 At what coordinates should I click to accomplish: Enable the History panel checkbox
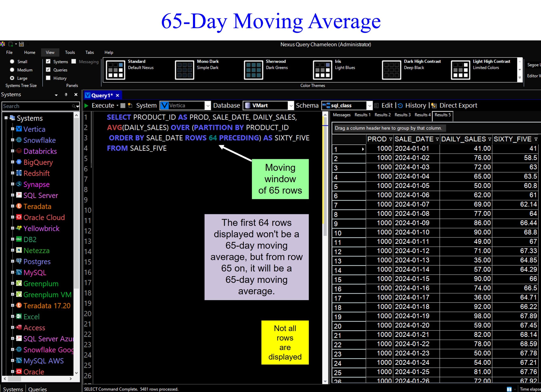[x=48, y=78]
